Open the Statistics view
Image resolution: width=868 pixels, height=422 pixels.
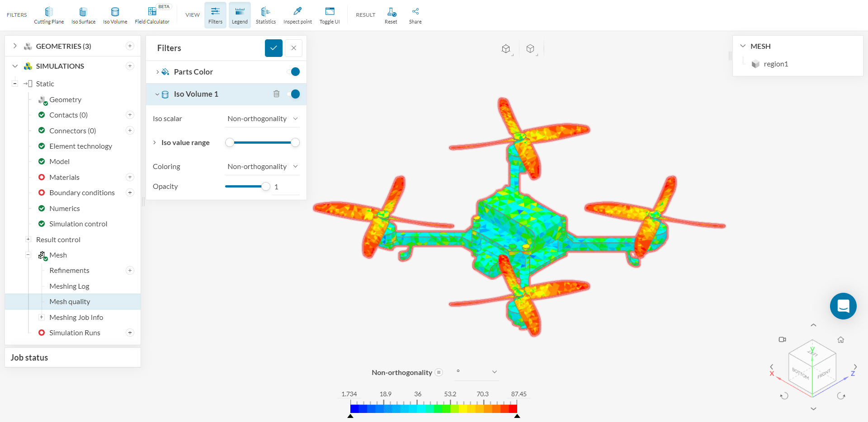265,15
